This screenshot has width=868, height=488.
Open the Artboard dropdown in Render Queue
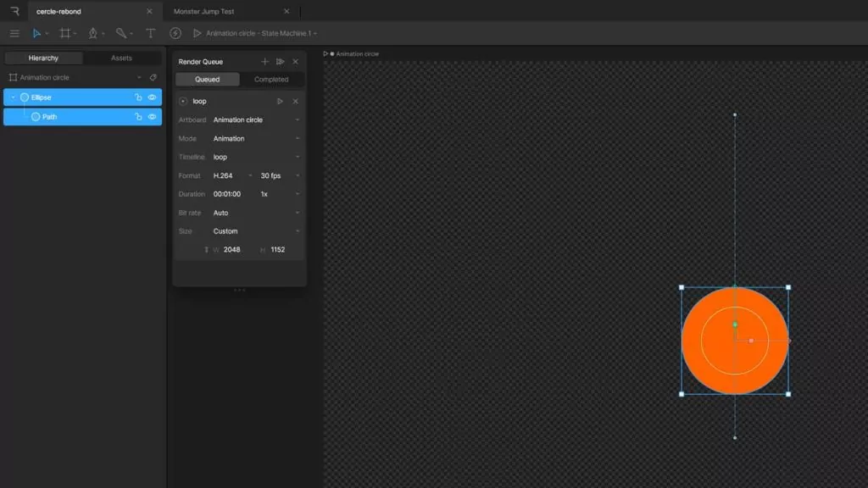(298, 120)
